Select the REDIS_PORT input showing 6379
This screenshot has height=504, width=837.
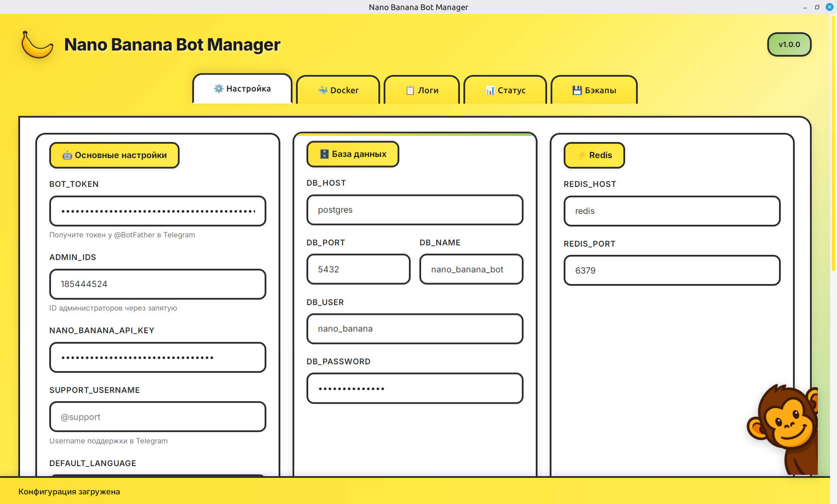click(672, 270)
